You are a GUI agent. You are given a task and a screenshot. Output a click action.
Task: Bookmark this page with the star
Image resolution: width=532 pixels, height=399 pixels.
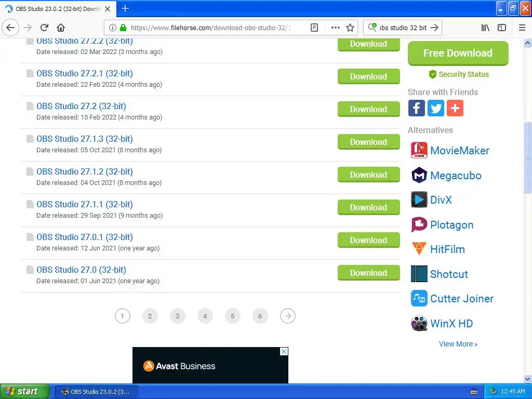350,28
